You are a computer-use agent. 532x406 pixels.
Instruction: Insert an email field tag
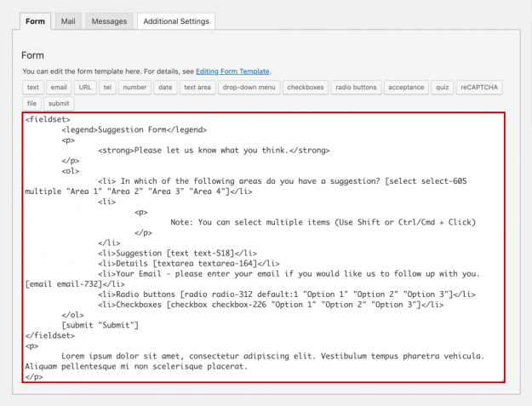click(59, 87)
